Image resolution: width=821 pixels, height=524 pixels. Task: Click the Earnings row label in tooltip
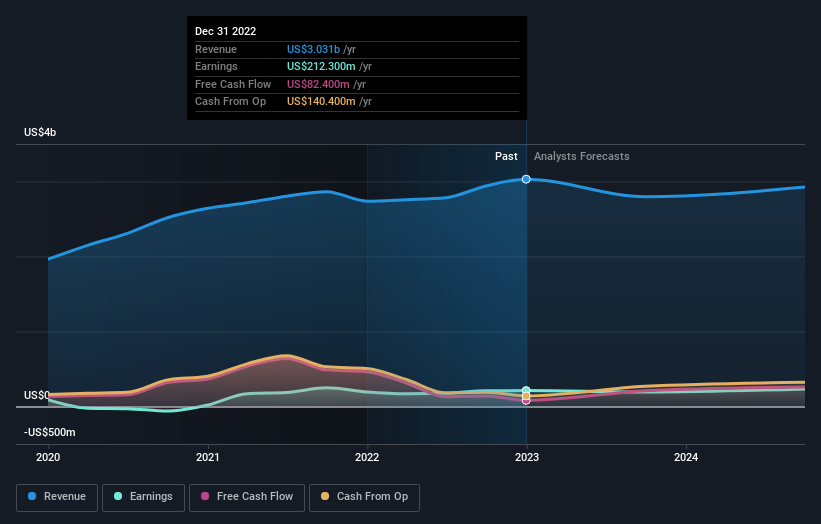216,66
